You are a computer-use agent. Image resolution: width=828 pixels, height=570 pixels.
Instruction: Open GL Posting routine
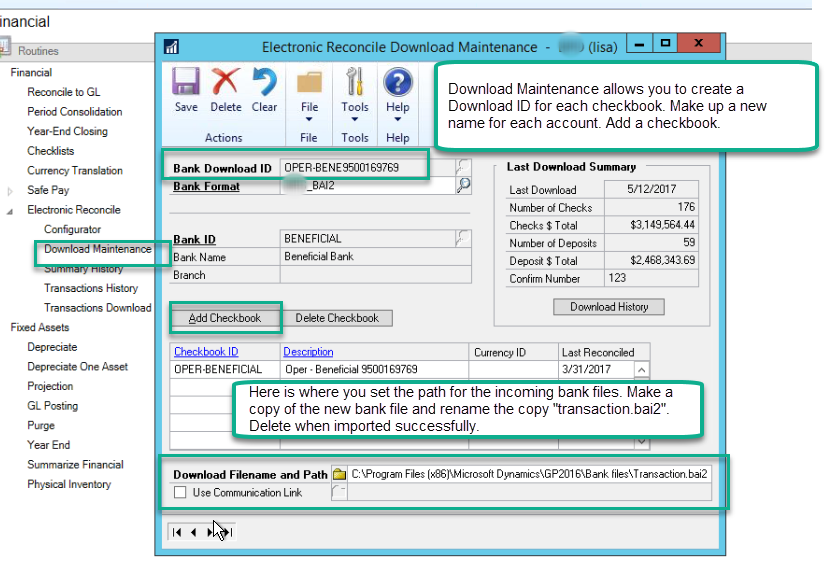(52, 405)
